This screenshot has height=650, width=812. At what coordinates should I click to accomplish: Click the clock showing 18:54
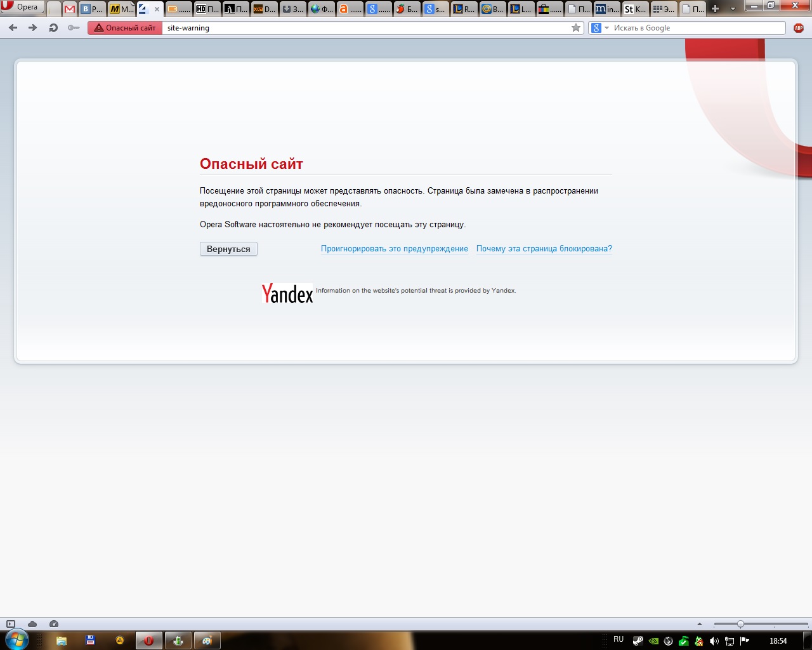(x=778, y=641)
